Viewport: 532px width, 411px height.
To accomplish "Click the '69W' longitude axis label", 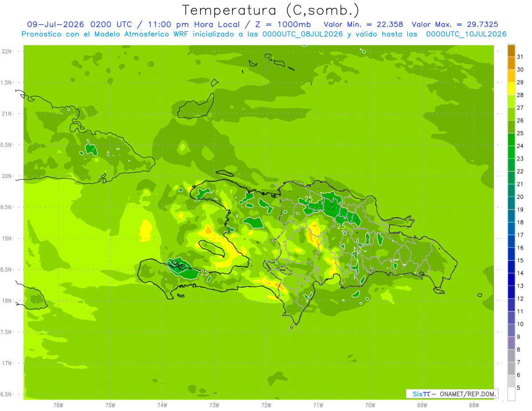I will coord(422,405).
